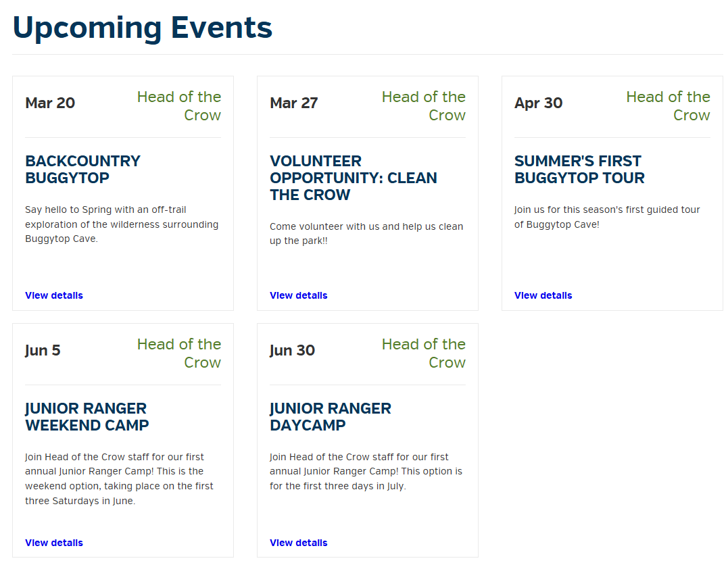The image size is (728, 565).
Task: Click Head of the Crow on Jun 5 card
Action: point(178,353)
